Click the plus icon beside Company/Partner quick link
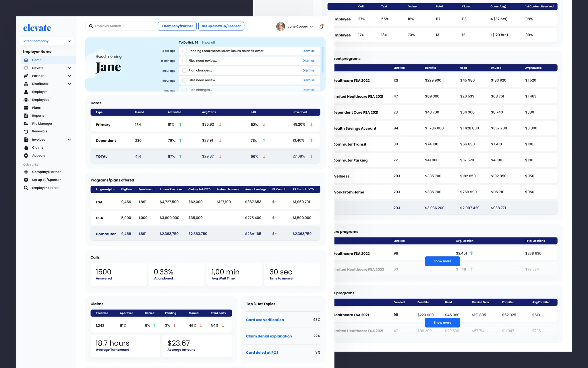588x368 pixels. tap(26, 172)
